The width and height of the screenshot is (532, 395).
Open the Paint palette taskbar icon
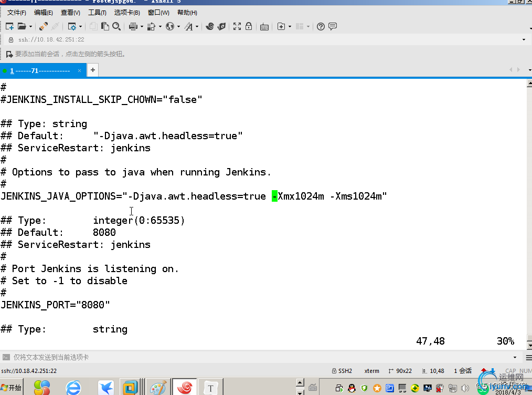158,388
